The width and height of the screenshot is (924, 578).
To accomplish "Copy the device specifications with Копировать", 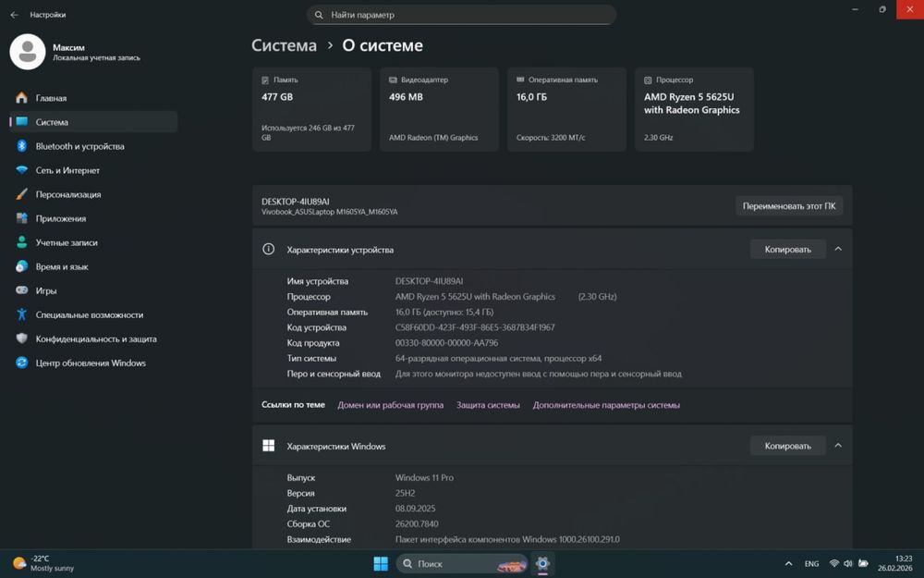I will tap(788, 249).
